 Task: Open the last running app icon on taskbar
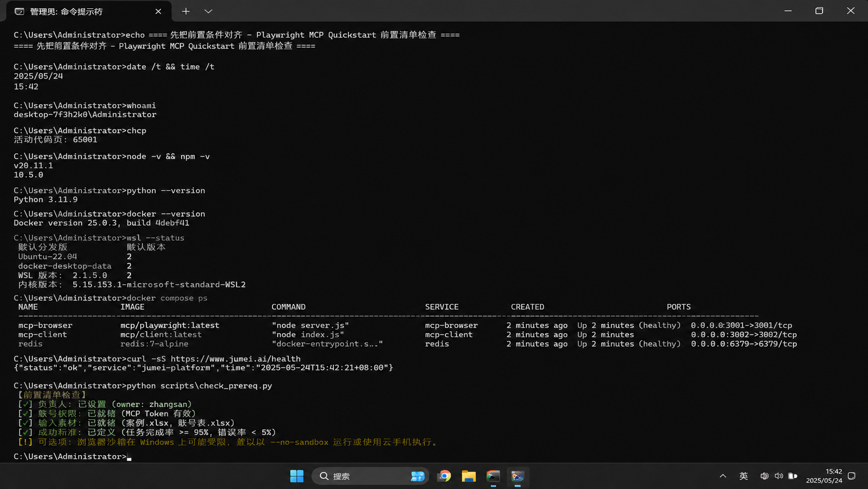518,476
